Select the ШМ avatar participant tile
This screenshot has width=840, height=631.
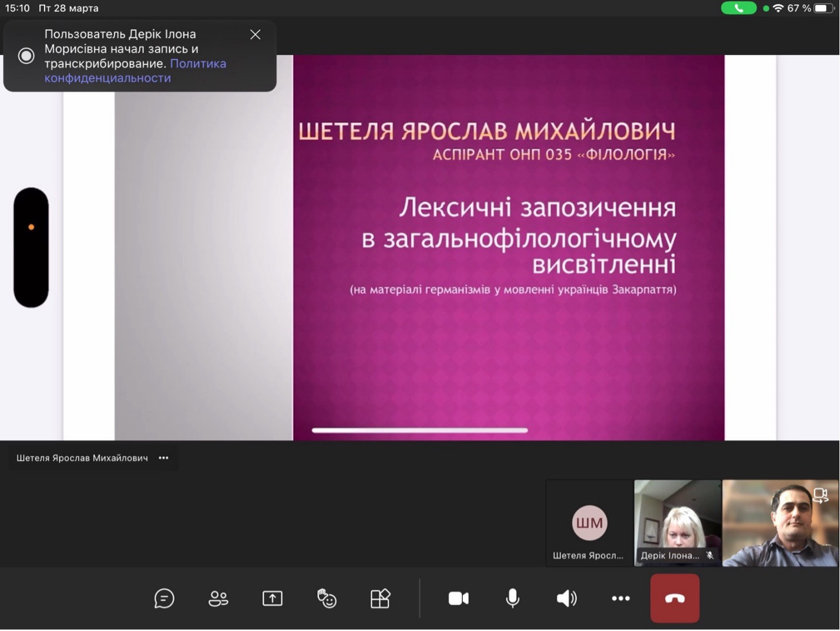point(589,522)
